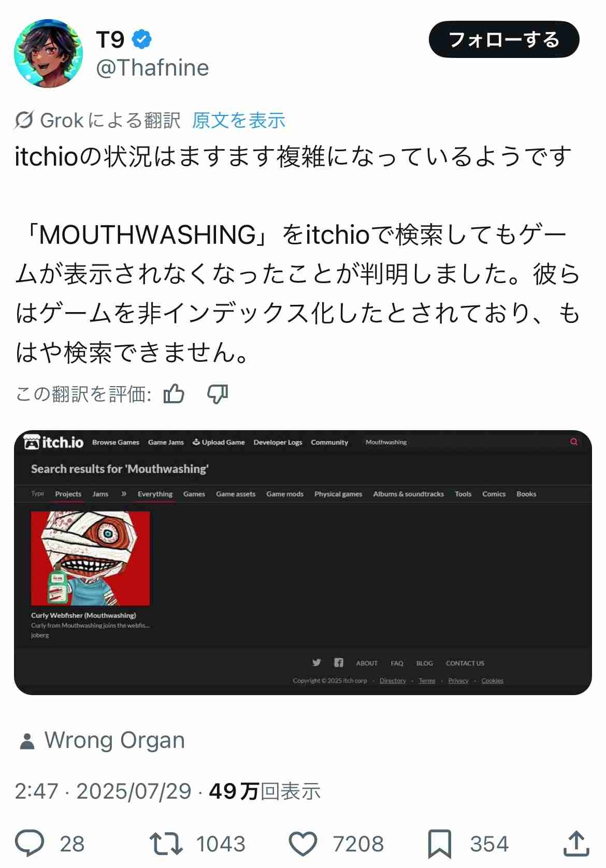Tap 原文を表示 to show original text

[239, 120]
